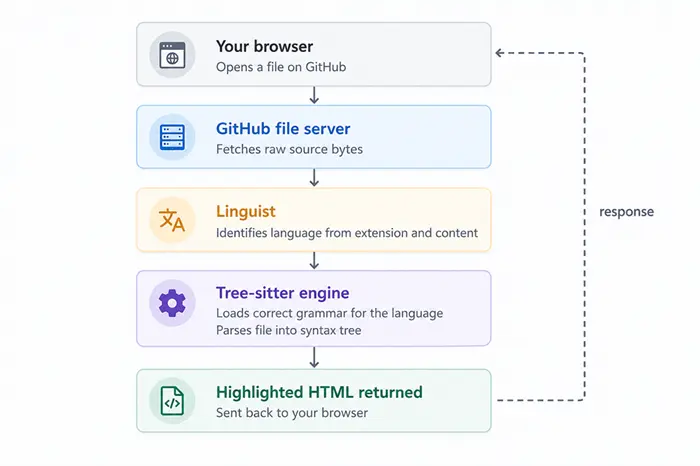Select the 'Tree-sitter engine' heading
700x466 pixels.
tap(283, 293)
